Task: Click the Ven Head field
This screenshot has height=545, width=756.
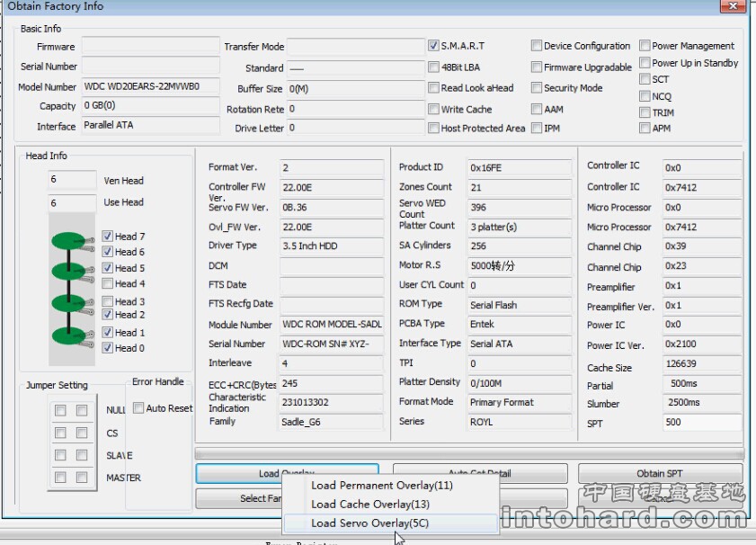Action: 72,179
